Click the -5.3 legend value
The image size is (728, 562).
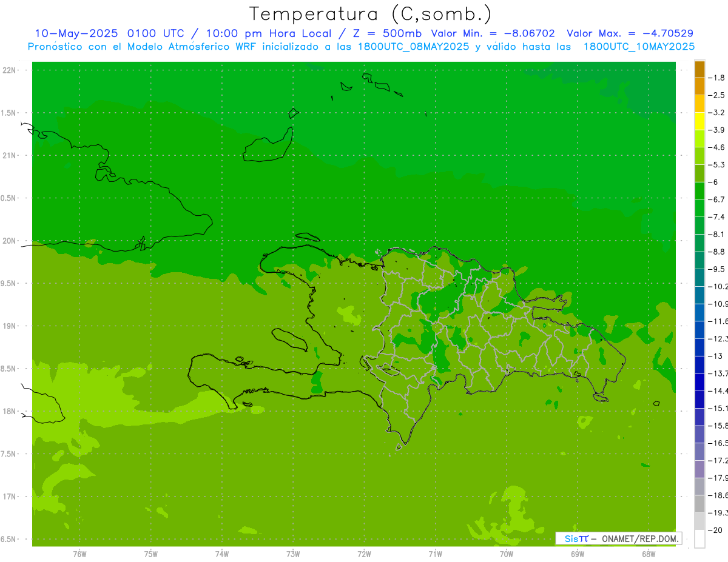718,164
